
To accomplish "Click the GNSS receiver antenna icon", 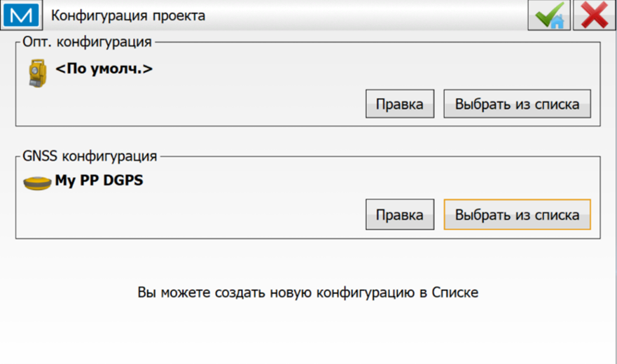I will (x=37, y=183).
